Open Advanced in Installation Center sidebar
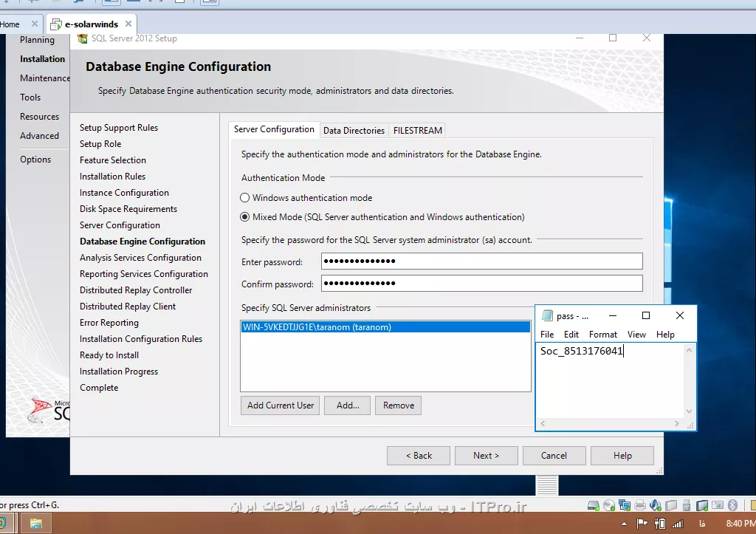This screenshot has height=534, width=756. click(x=40, y=136)
